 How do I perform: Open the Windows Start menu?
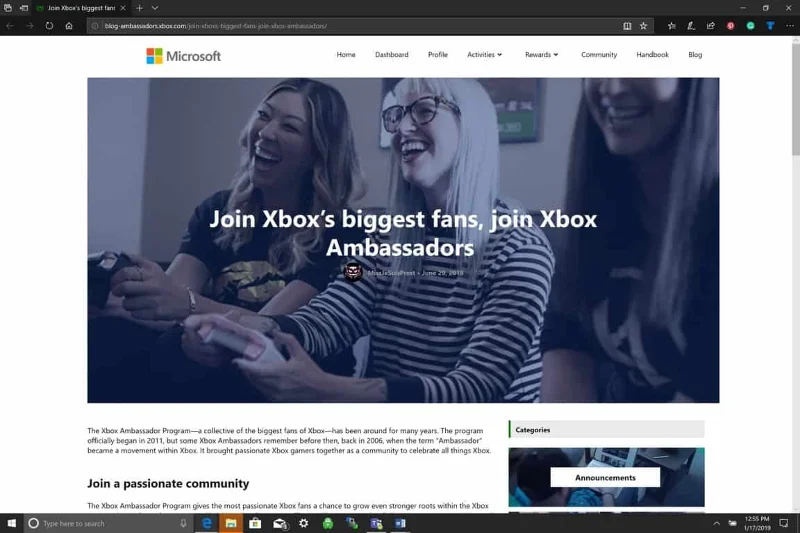pos(11,523)
